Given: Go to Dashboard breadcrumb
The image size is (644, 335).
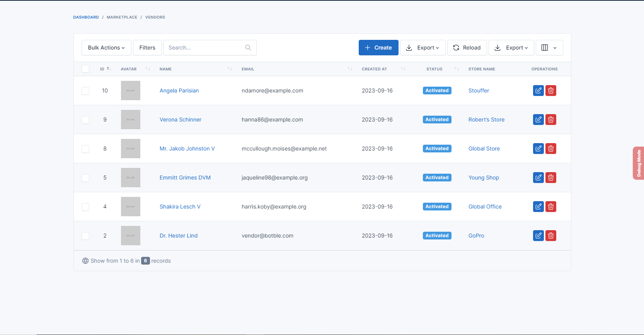Looking at the screenshot, I should (86, 17).
